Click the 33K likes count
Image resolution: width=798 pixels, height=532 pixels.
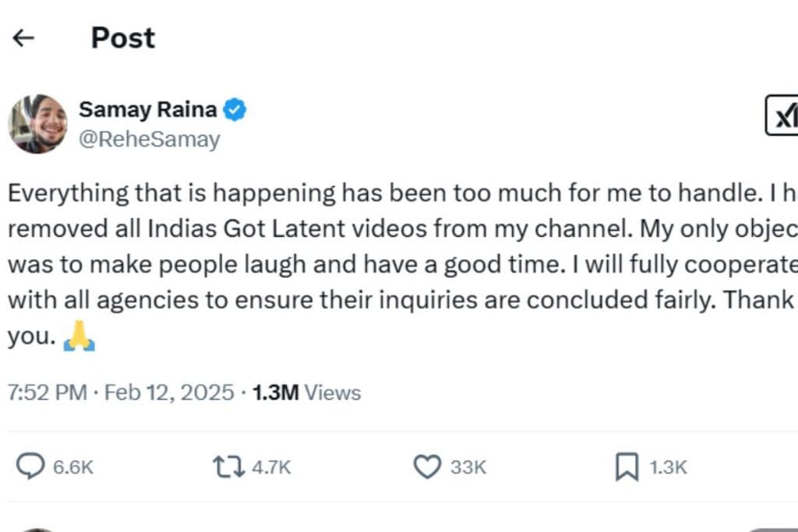pos(468,467)
